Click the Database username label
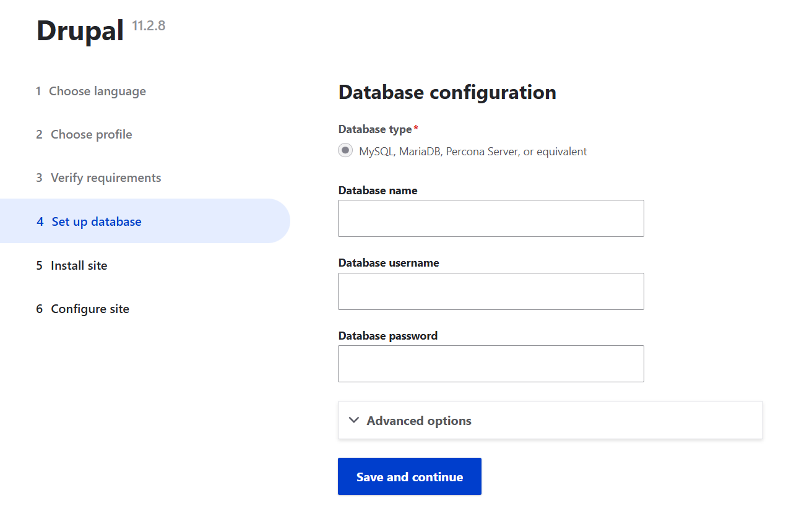The height and width of the screenshot is (532, 786). click(389, 263)
